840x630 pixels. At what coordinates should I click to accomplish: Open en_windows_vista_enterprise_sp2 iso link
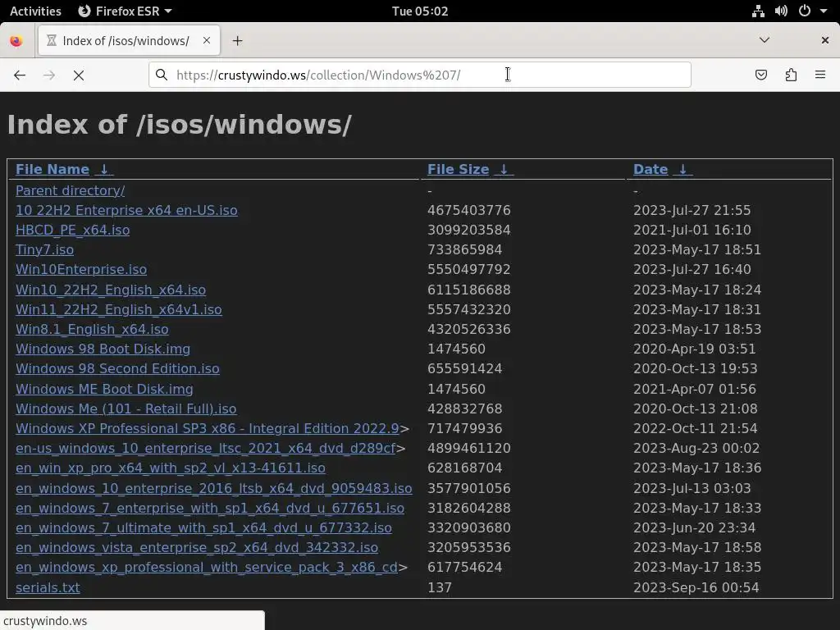click(x=197, y=547)
